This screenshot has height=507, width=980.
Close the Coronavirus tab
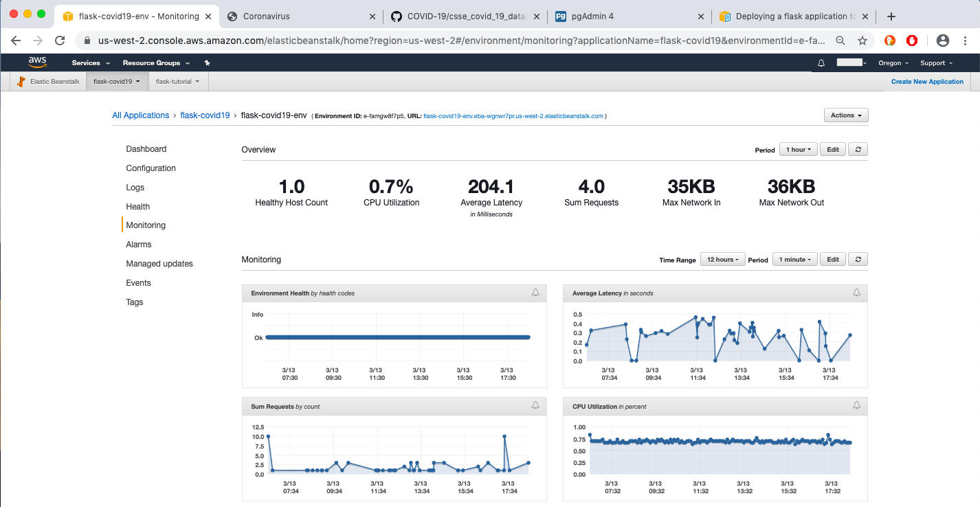pos(372,16)
